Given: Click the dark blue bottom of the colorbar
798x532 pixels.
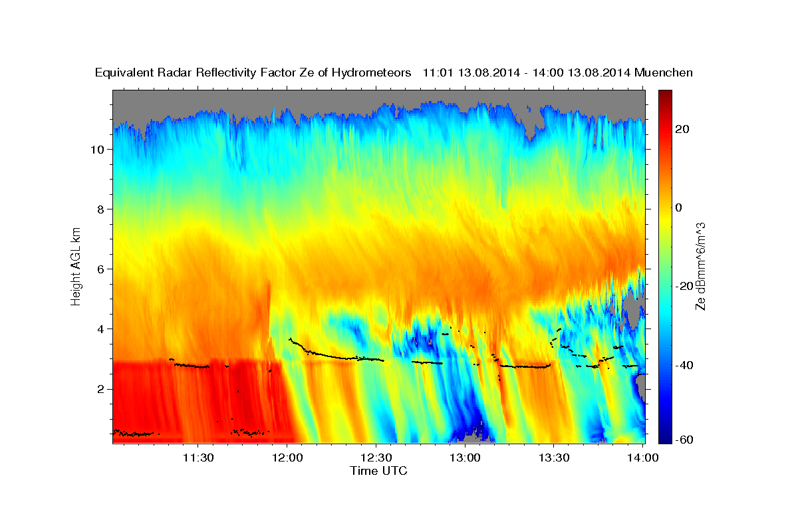Looking at the screenshot, I should click(665, 438).
